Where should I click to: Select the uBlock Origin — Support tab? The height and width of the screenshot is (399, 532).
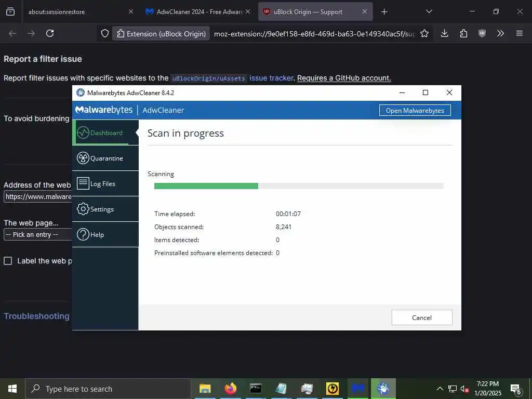308,12
